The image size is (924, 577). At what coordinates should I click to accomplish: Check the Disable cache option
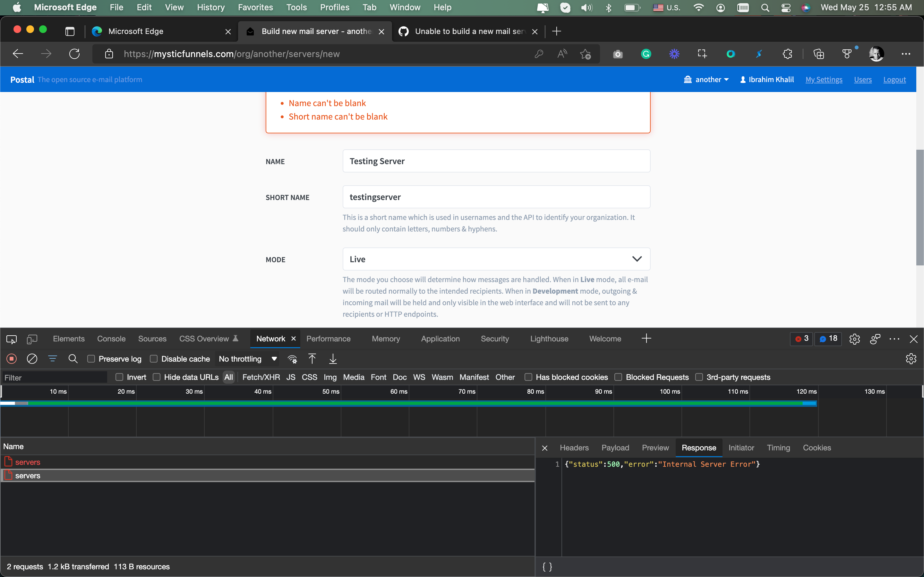154,359
